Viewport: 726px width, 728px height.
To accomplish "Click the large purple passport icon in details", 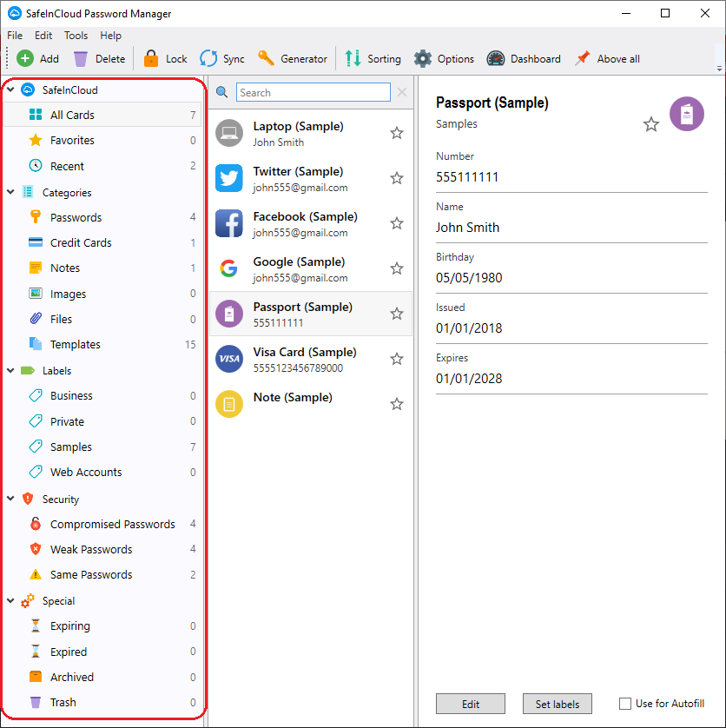I will pos(687,114).
